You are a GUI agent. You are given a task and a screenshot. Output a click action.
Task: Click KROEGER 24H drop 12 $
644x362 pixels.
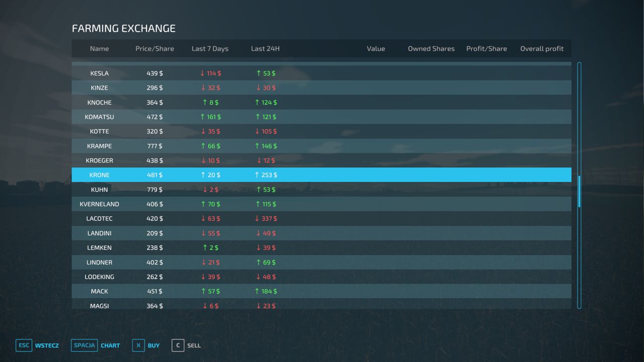pyautogui.click(x=266, y=161)
